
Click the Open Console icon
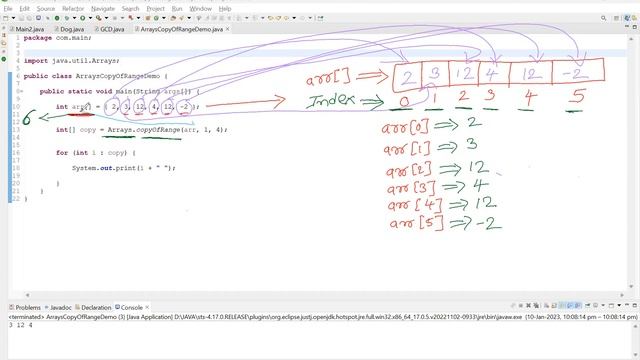tap(611, 305)
